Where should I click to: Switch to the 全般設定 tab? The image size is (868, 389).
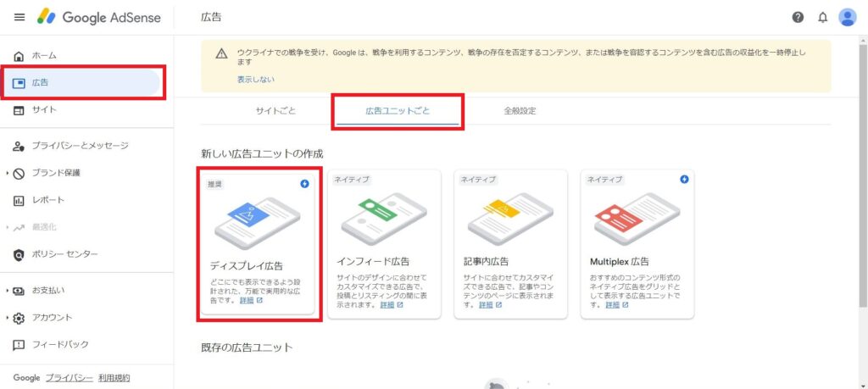[520, 111]
